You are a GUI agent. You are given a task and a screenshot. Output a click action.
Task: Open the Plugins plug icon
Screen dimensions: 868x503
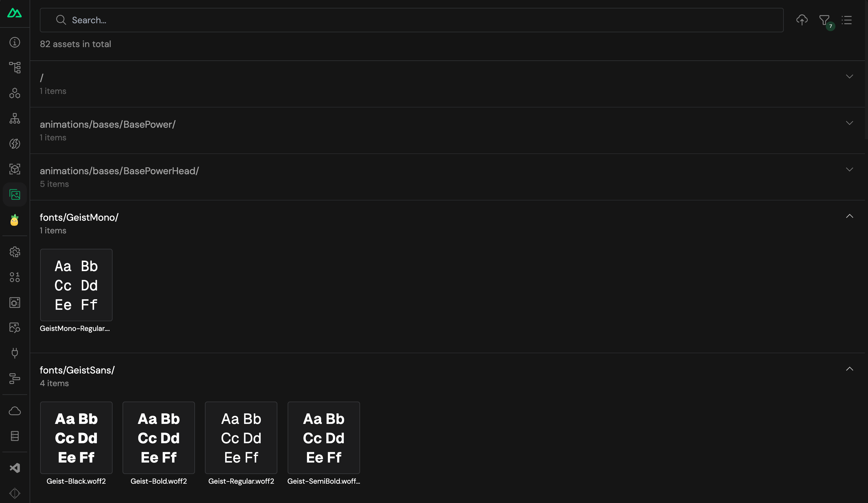14,353
